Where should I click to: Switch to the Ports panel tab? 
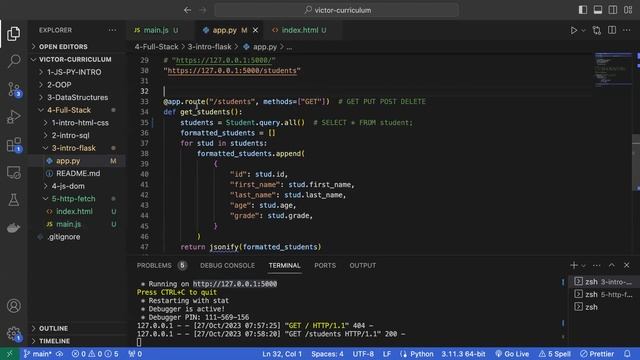325,265
